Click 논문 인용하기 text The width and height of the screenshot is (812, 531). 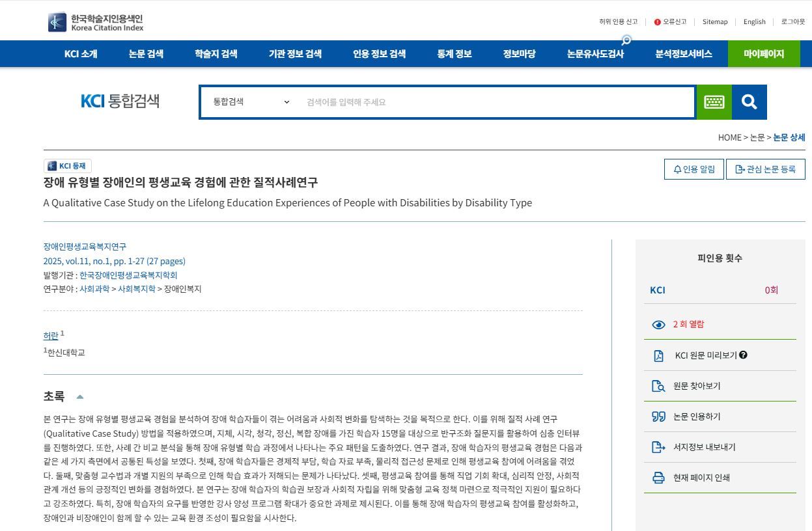(x=697, y=416)
